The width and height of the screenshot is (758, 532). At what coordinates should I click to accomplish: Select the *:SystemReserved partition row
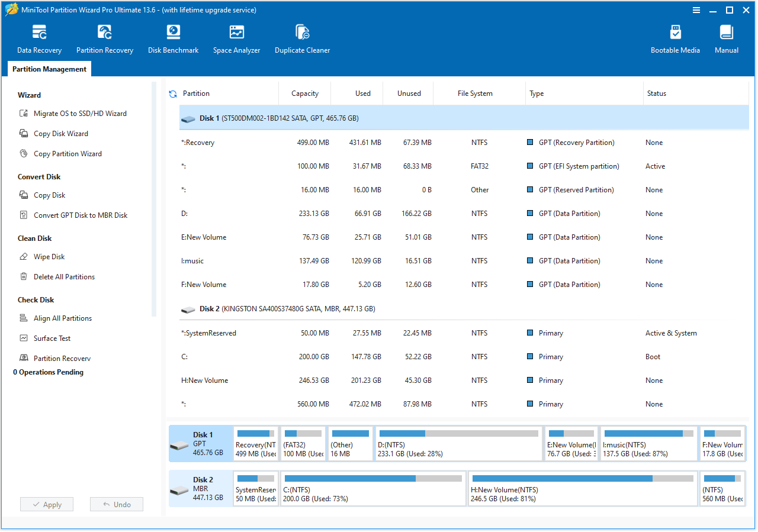[x=464, y=333]
